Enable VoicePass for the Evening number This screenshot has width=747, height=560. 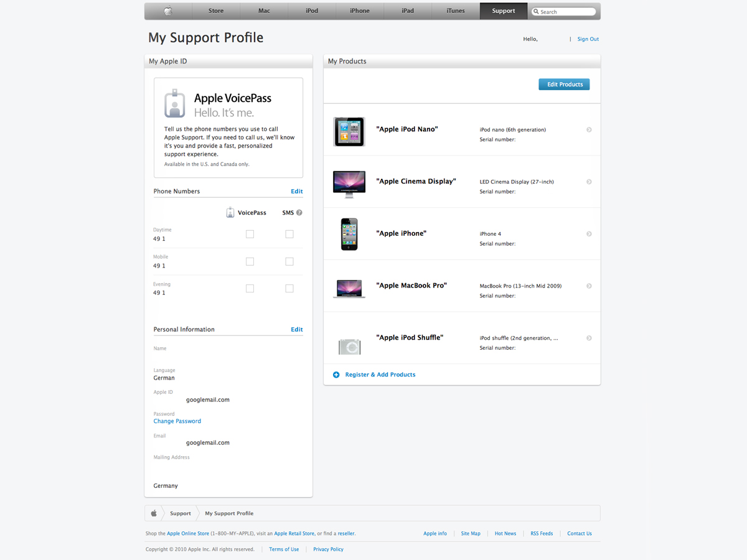[250, 288]
